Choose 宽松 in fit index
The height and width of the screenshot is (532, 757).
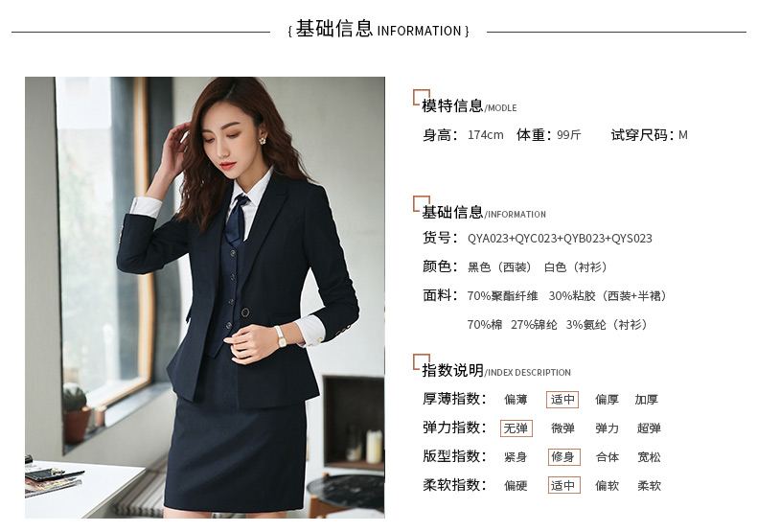pyautogui.click(x=649, y=456)
